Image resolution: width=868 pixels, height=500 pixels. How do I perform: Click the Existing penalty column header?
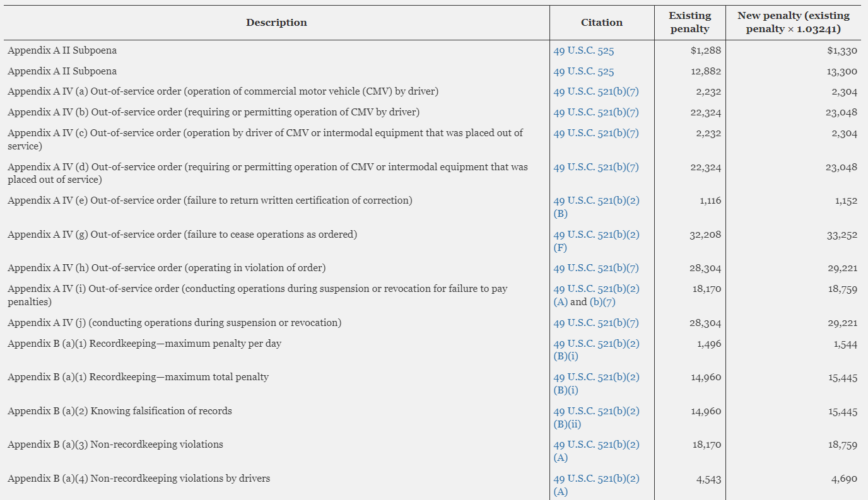pyautogui.click(x=689, y=23)
